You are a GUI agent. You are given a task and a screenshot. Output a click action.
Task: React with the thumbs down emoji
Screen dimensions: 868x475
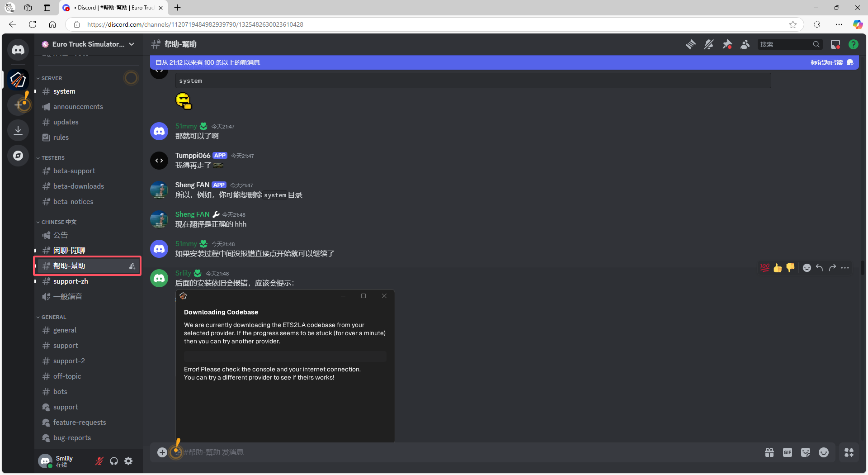pyautogui.click(x=790, y=268)
